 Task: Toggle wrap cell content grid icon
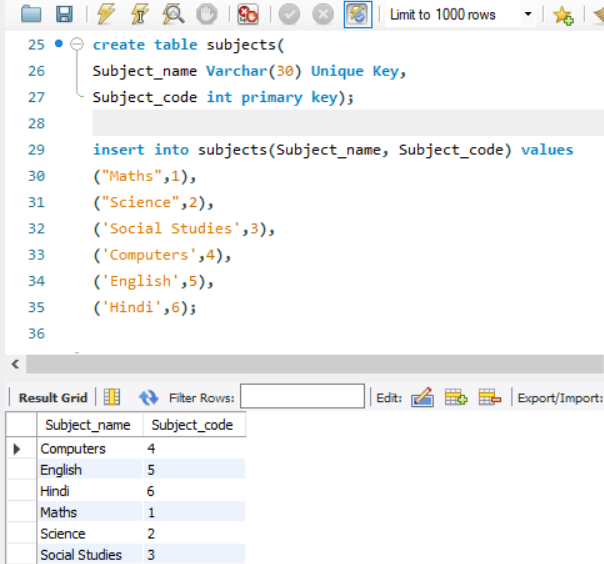coord(112,397)
